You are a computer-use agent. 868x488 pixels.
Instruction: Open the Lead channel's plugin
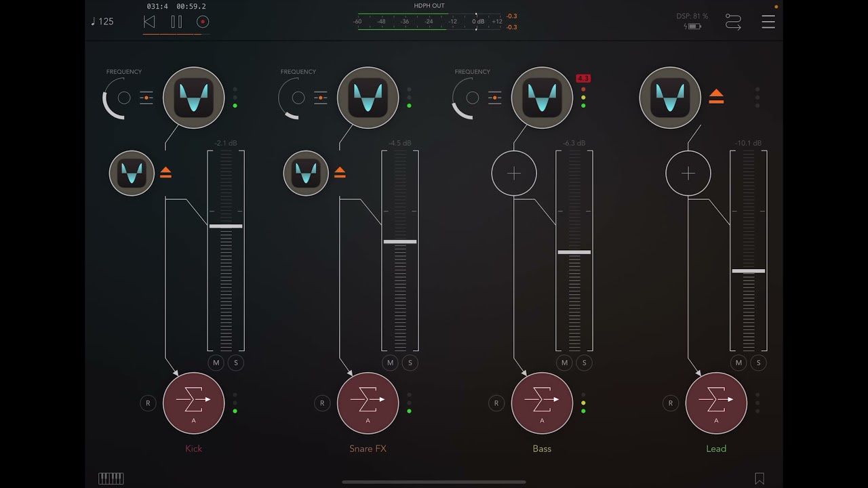(x=670, y=98)
